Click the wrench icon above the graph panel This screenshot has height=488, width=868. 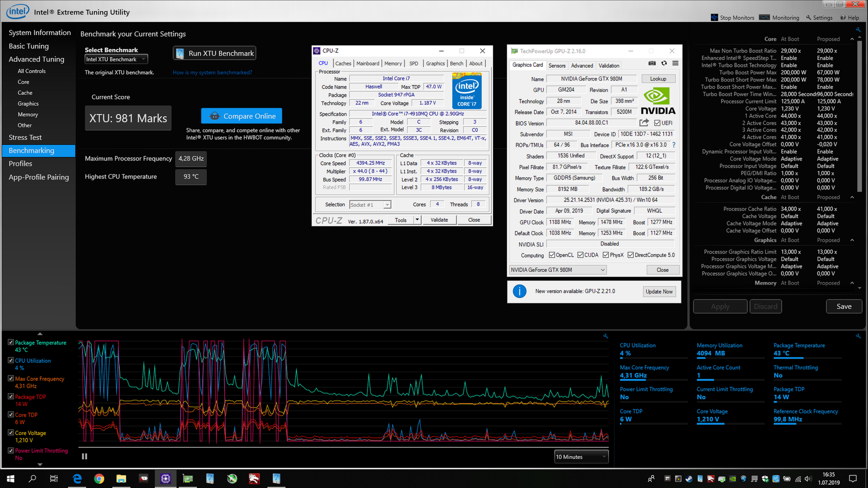tap(606, 336)
